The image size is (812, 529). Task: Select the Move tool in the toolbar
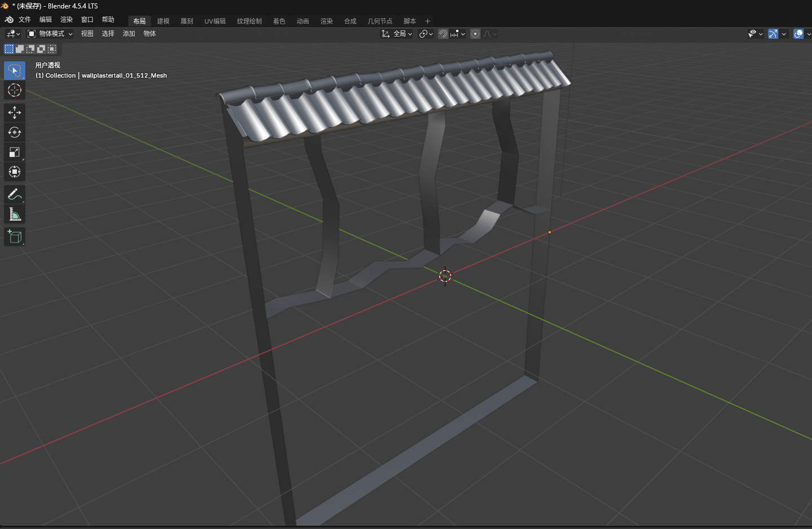(x=15, y=113)
